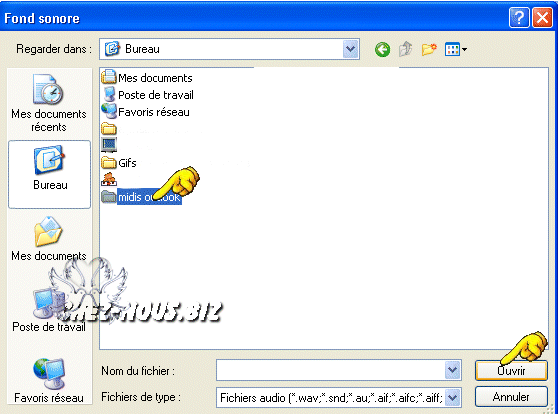This screenshot has height=414, width=558.
Task: Select Poste de travail in file list
Action: (148, 95)
